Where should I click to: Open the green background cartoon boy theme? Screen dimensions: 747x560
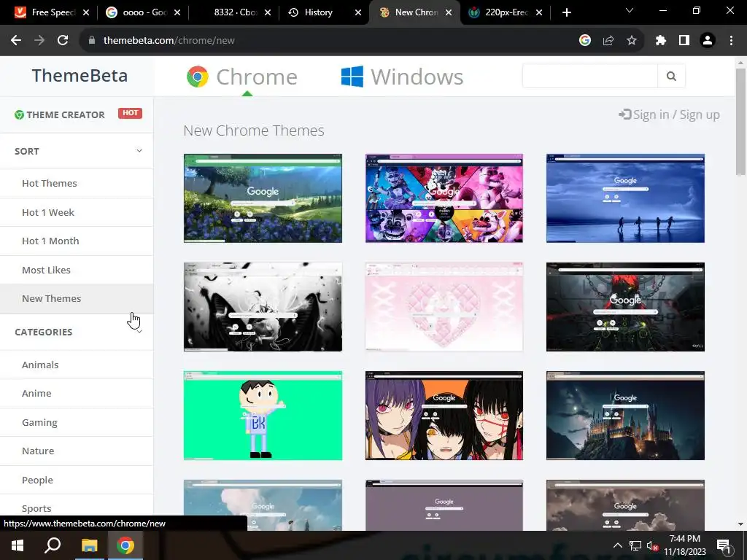263,416
